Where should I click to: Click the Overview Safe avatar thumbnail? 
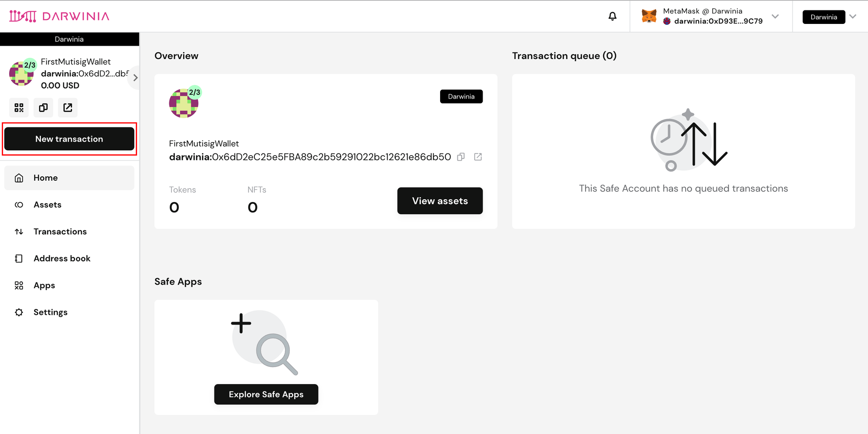[x=184, y=103]
